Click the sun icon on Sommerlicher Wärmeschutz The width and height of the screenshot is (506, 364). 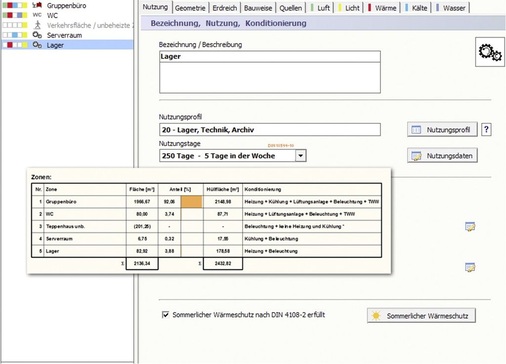376,315
